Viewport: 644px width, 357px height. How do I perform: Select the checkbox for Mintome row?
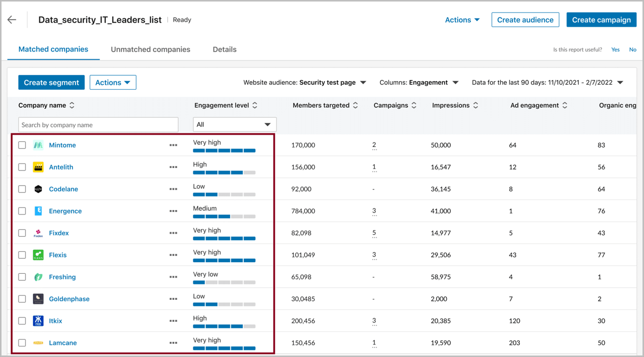pyautogui.click(x=22, y=145)
